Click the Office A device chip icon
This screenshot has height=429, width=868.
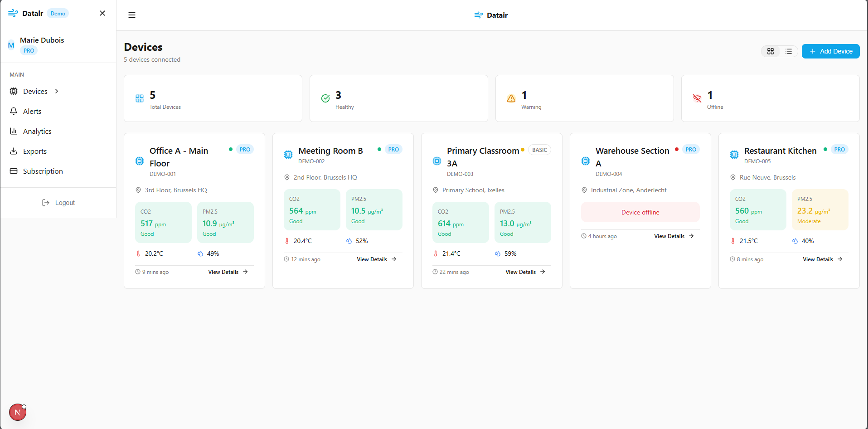140,161
